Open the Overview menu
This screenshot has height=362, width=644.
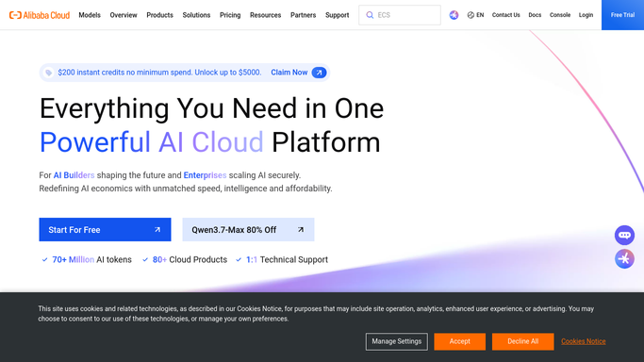pyautogui.click(x=124, y=15)
